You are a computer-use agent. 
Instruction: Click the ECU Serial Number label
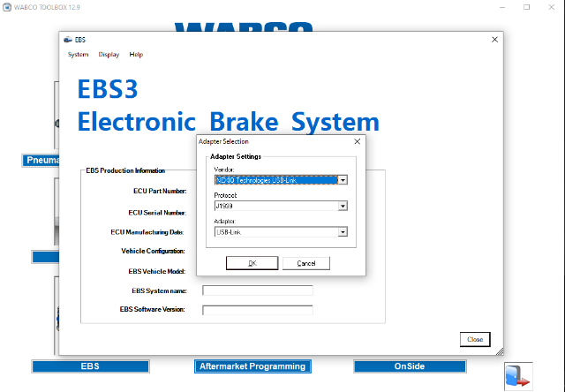(x=157, y=213)
